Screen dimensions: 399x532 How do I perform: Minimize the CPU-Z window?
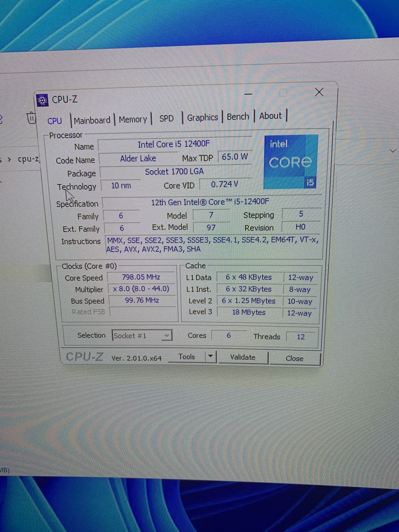[x=248, y=94]
